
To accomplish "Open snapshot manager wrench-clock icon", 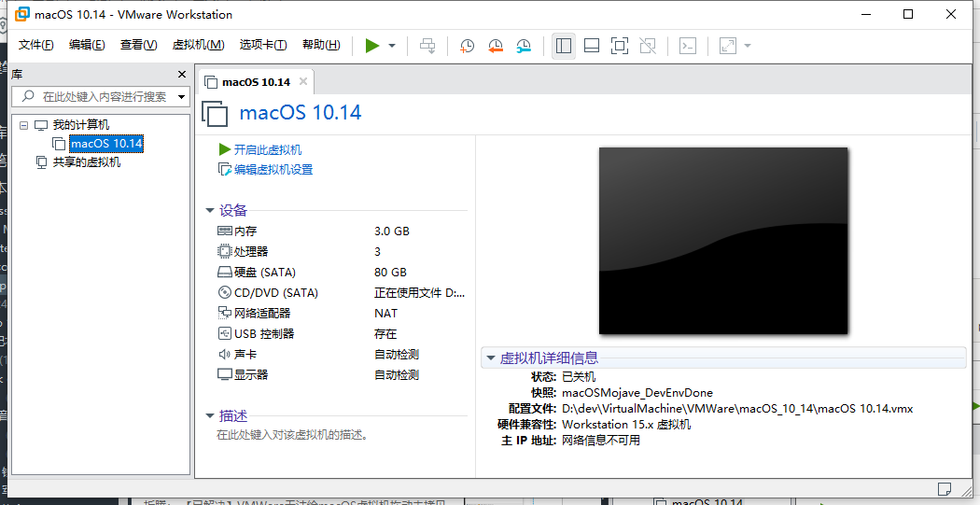I will point(524,46).
